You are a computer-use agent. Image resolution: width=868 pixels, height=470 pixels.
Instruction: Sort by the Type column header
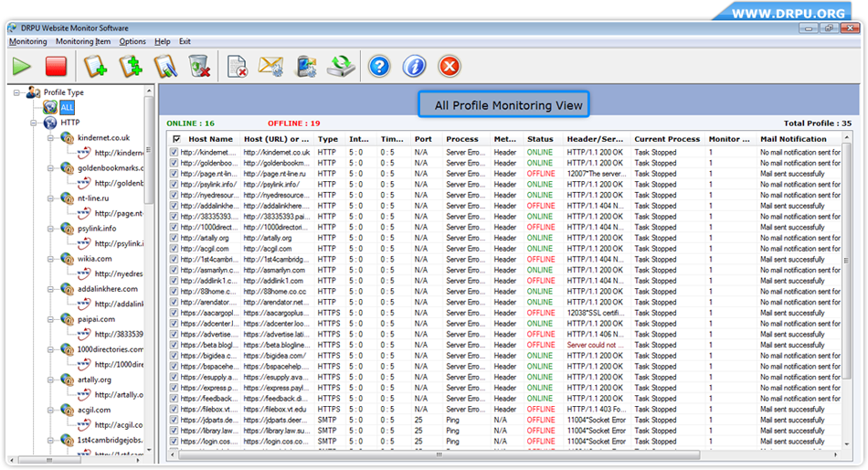328,139
